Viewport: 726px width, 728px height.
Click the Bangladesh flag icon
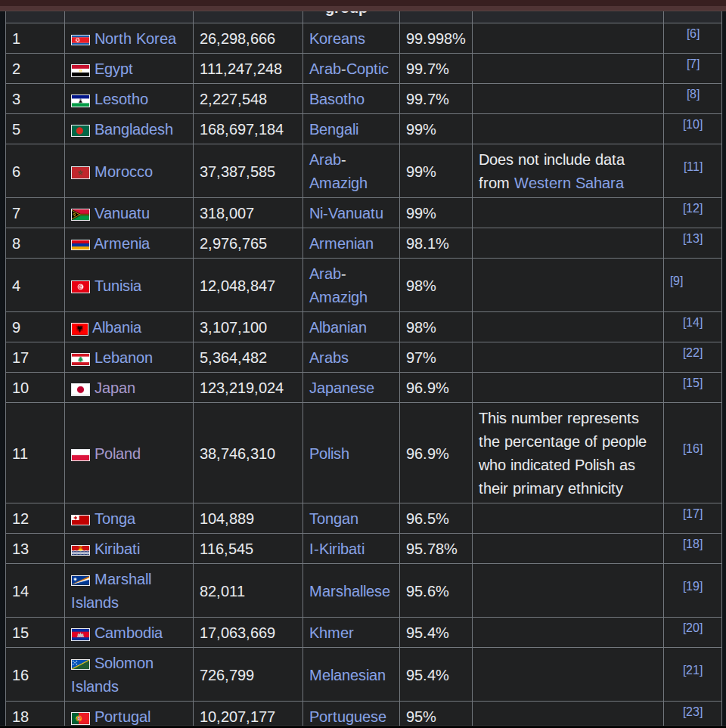[80, 131]
